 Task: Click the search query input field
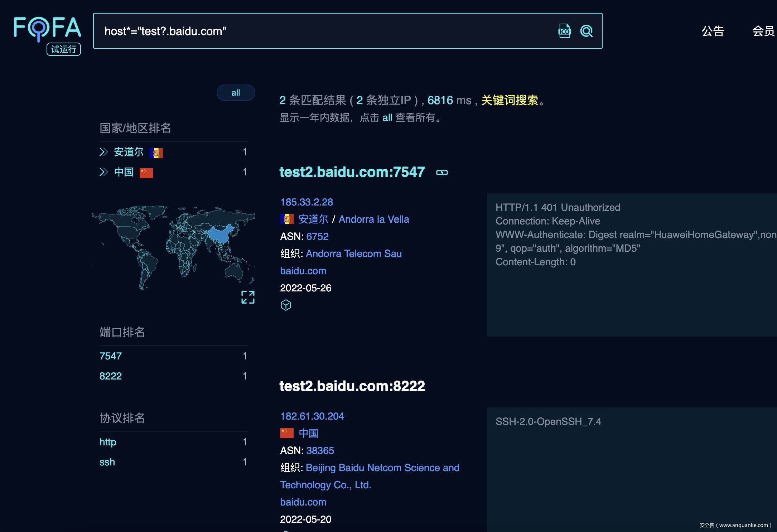click(322, 31)
